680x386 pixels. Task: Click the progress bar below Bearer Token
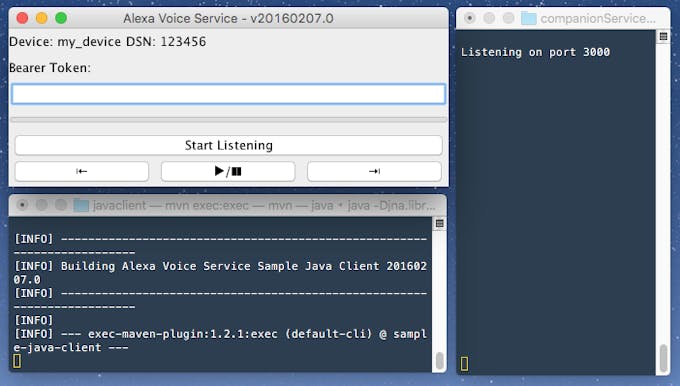click(228, 119)
